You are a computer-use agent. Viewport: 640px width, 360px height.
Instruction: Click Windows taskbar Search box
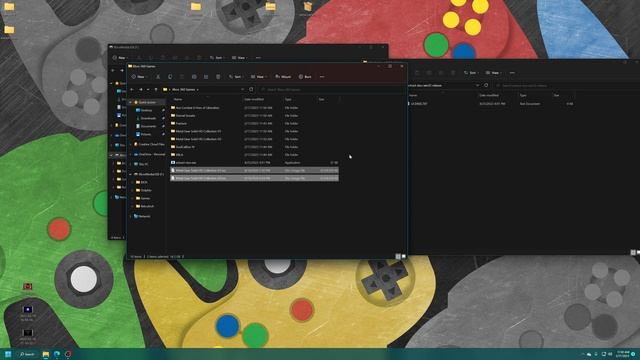coord(27,354)
